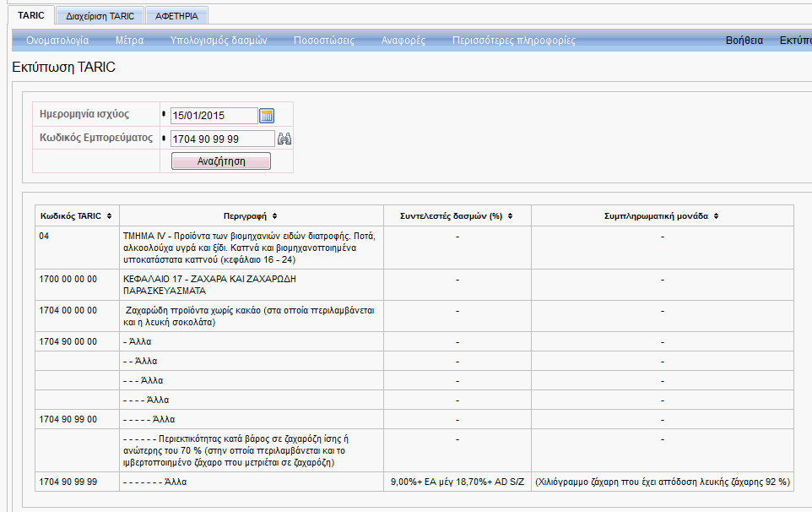The height and width of the screenshot is (512, 812).
Task: Click the Ημερομηνία ισχύος date field
Action: (213, 116)
